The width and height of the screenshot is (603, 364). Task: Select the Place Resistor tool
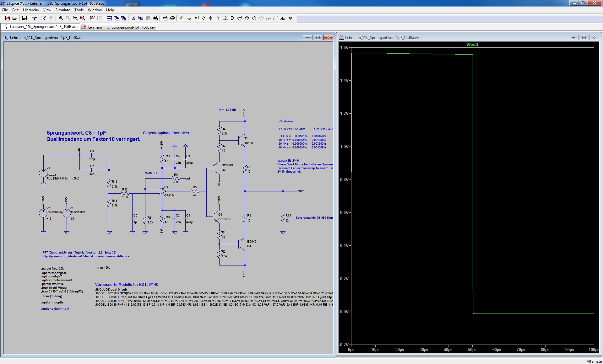coord(203,18)
